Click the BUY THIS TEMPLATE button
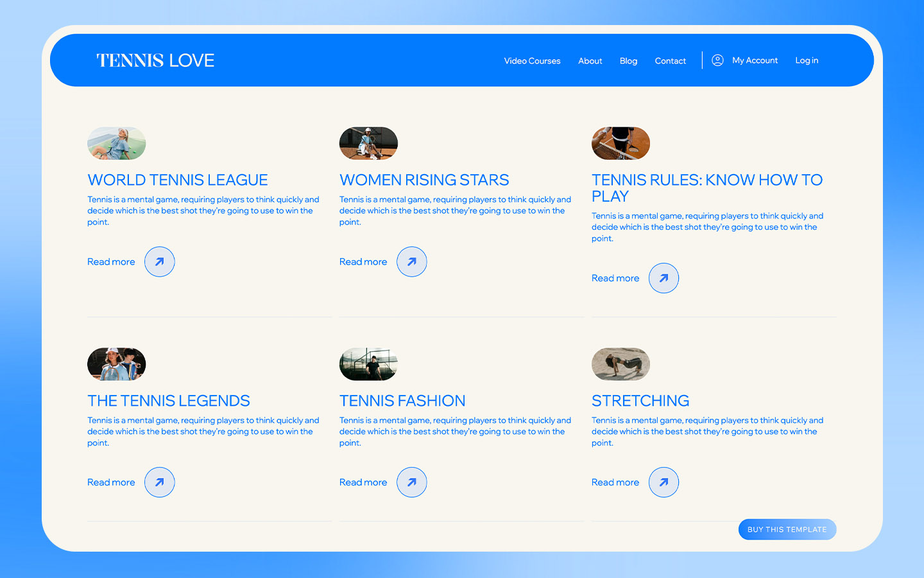 787,529
